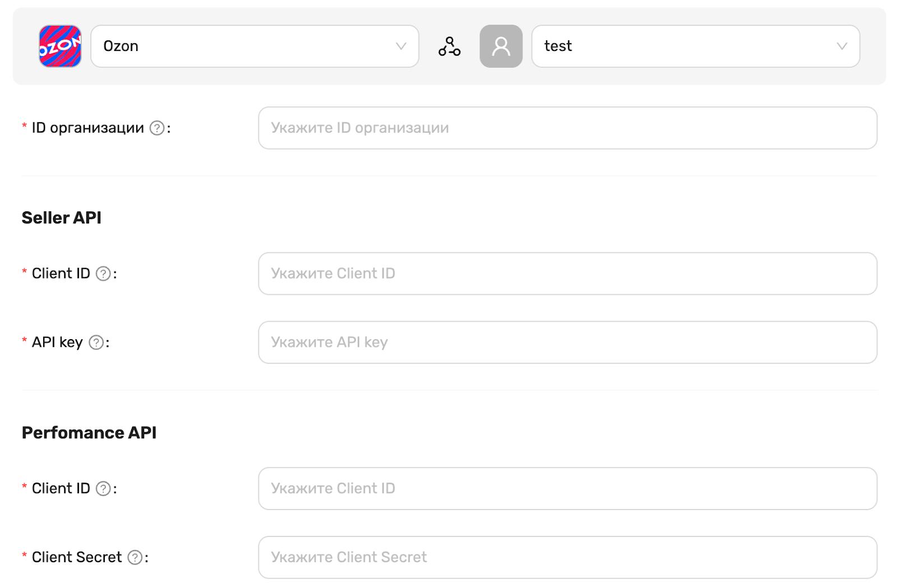
Task: Show help for ID организации field
Action: pyautogui.click(x=158, y=128)
